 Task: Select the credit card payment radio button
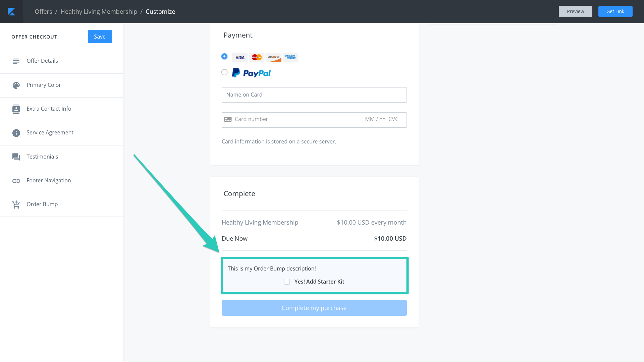pos(224,56)
